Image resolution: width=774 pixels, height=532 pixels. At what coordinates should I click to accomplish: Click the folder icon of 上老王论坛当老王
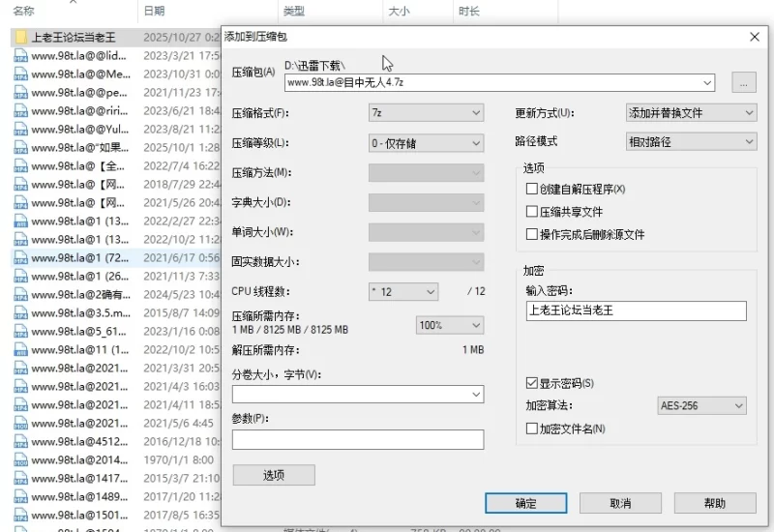tap(20, 37)
